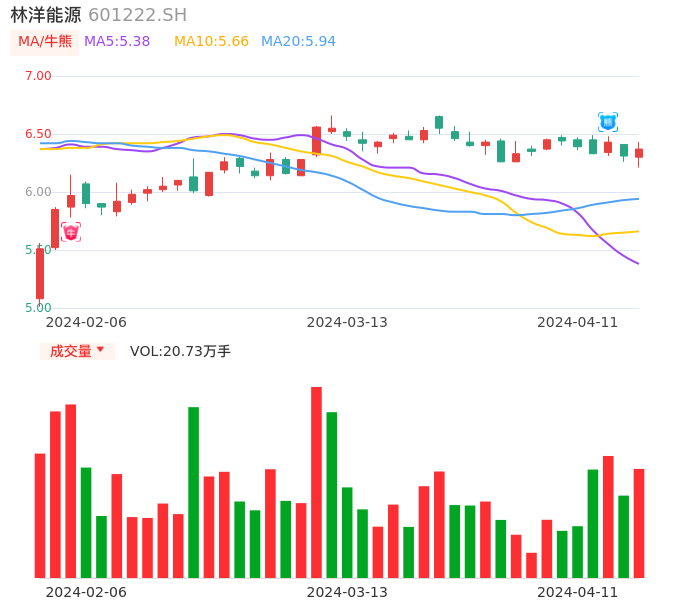Select the MA/牛熊 indicator button
The height and width of the screenshot is (606, 686).
(44, 42)
